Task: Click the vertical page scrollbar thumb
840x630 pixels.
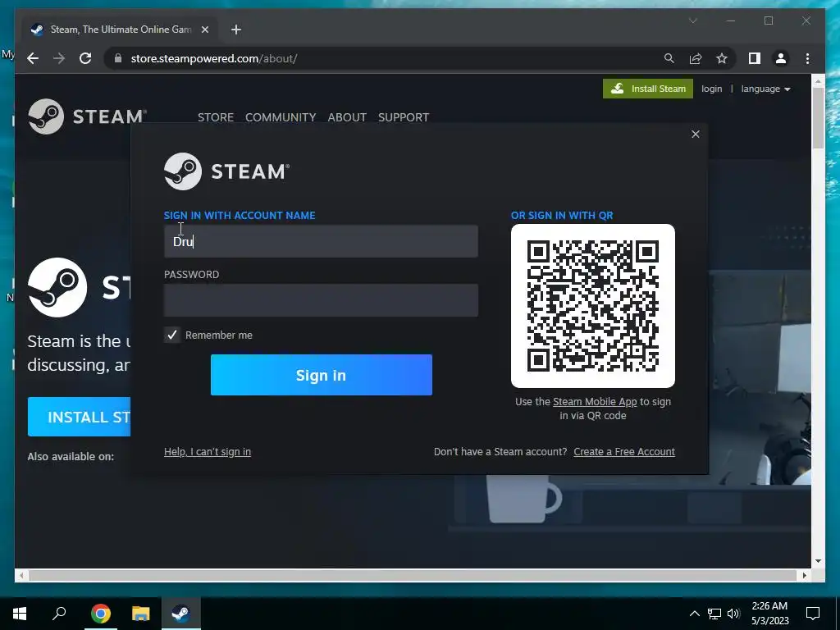Action: 818,118
